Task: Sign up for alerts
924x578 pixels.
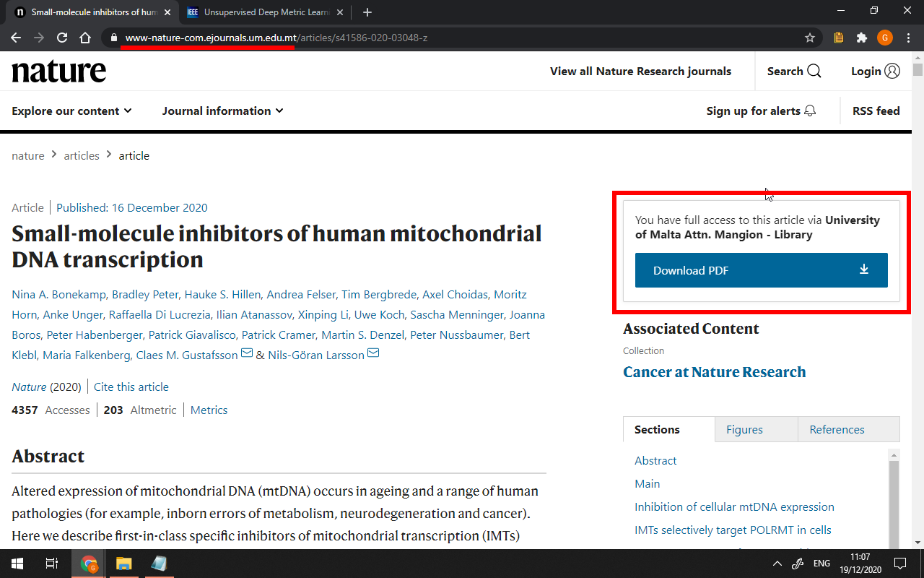Action: click(761, 111)
